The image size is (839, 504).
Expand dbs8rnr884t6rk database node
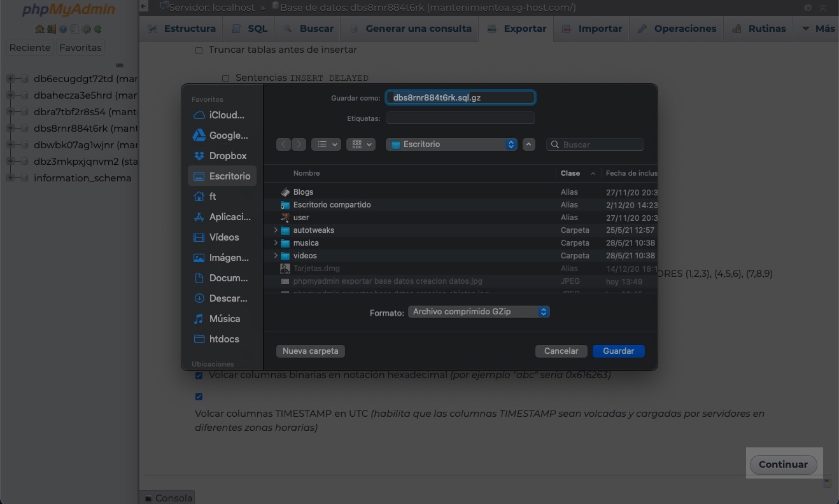tap(10, 129)
